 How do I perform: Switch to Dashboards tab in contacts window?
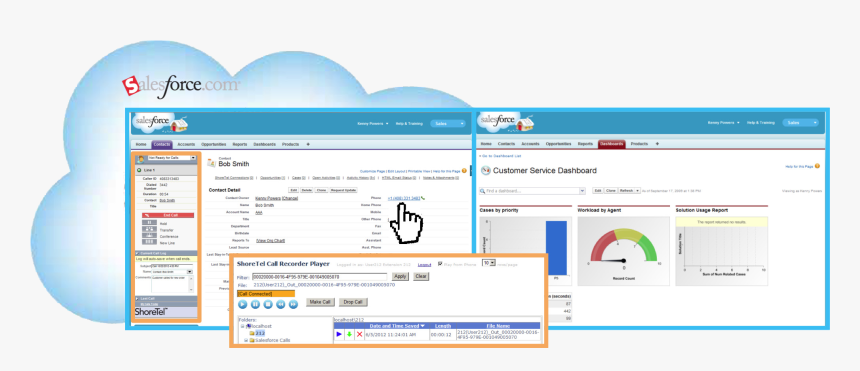click(264, 144)
